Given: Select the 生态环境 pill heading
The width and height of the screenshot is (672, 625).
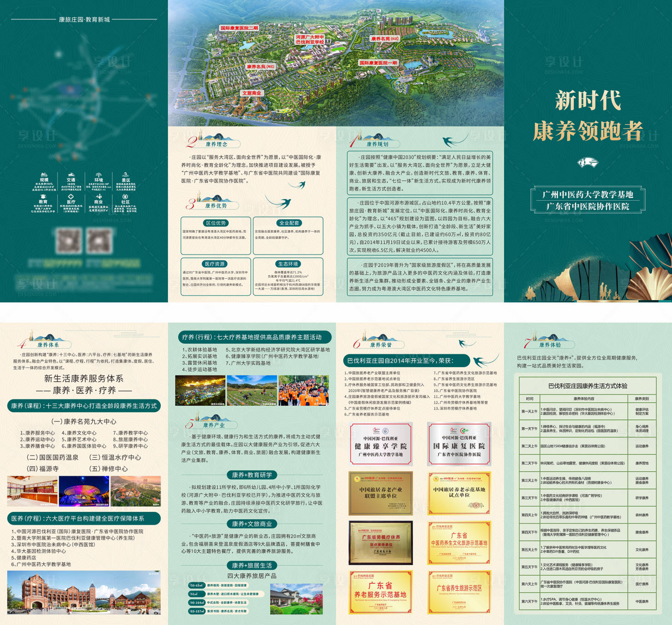Looking at the screenshot, I should (x=288, y=264).
